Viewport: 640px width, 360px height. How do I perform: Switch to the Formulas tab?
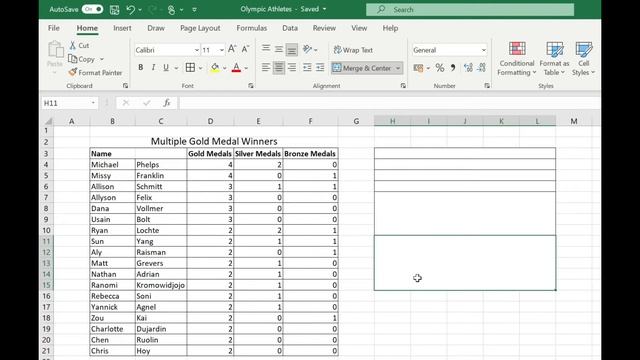[251, 28]
